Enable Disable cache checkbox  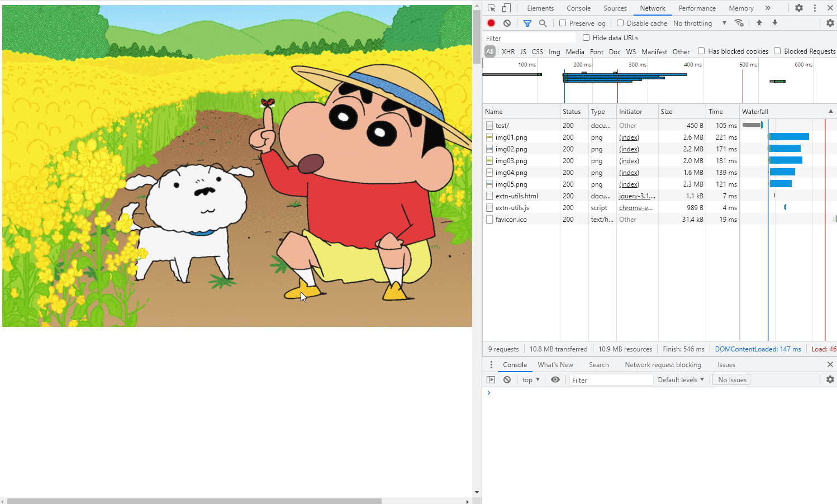(x=620, y=23)
